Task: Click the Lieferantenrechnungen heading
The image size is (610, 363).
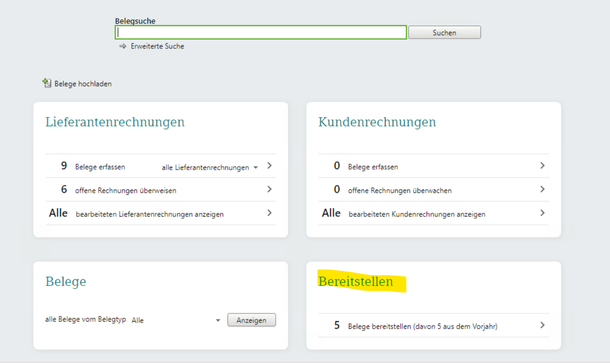Action: [x=115, y=122]
